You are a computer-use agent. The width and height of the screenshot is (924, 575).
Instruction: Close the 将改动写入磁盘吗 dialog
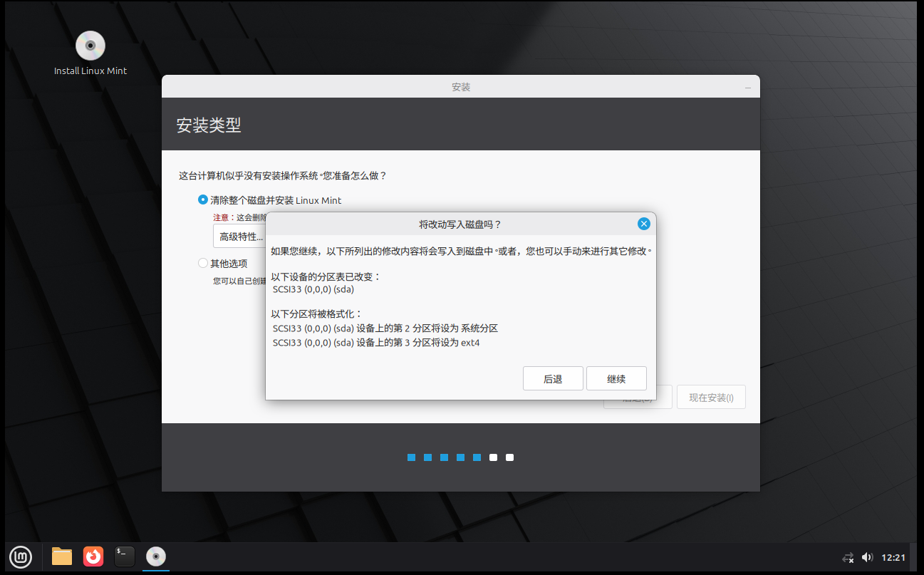(x=643, y=223)
